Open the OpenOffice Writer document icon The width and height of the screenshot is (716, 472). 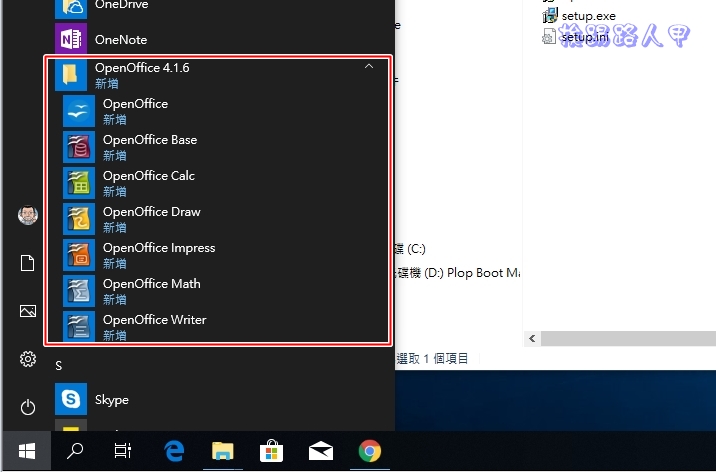coord(79,326)
